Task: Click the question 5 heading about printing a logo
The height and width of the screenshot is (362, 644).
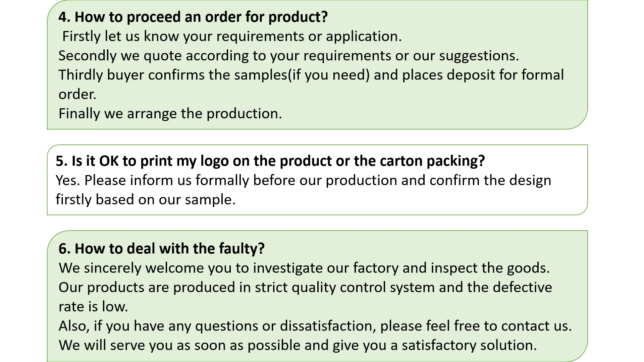Action: (x=270, y=161)
